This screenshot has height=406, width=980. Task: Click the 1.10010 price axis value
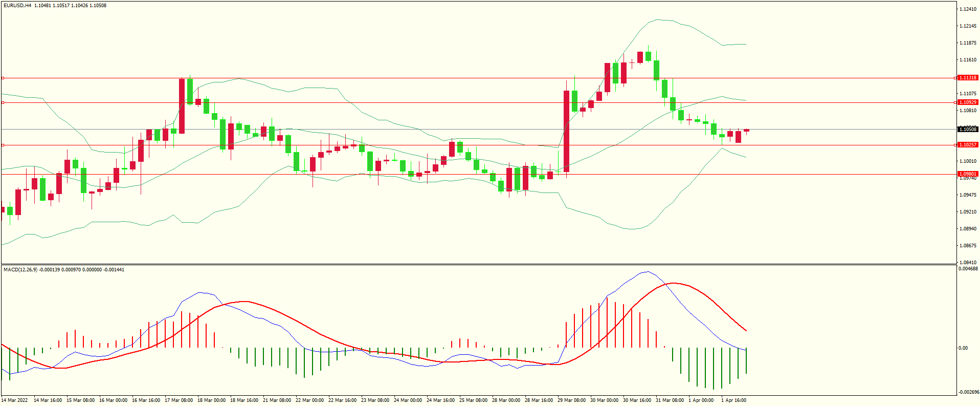coord(968,161)
